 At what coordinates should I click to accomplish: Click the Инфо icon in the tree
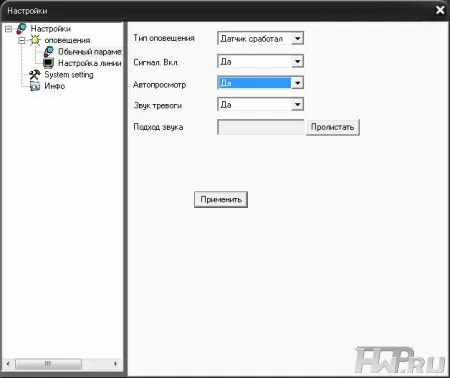point(35,86)
